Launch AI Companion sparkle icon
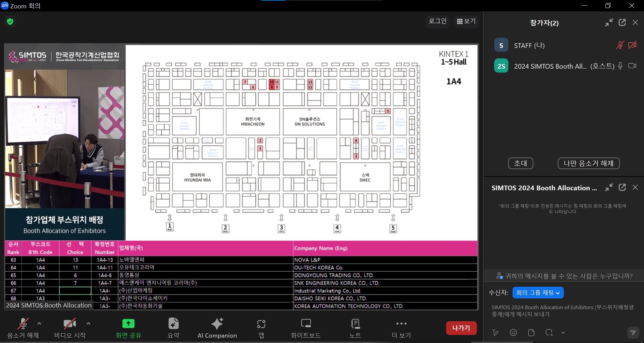This screenshot has width=644, height=343. [217, 324]
